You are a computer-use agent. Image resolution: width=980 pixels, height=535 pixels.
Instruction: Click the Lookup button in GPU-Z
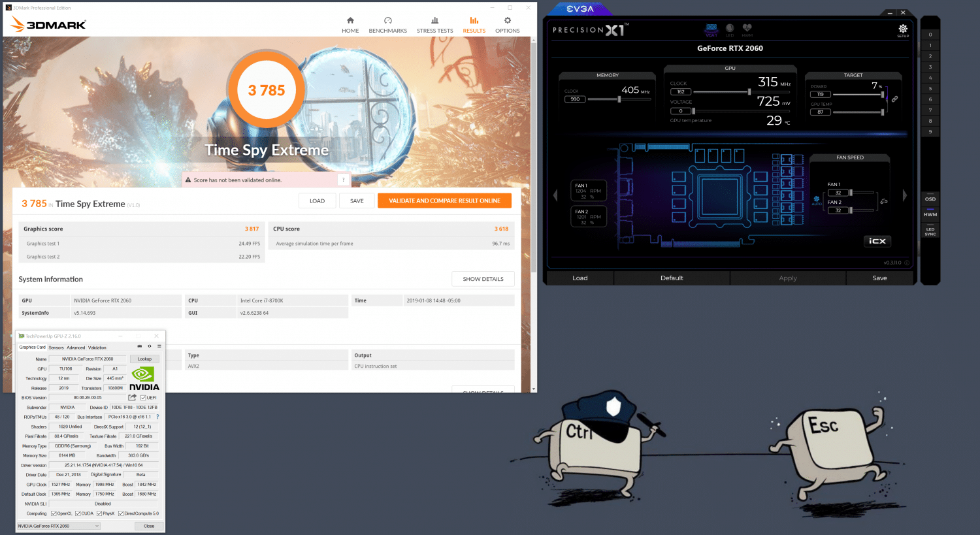[x=144, y=359]
